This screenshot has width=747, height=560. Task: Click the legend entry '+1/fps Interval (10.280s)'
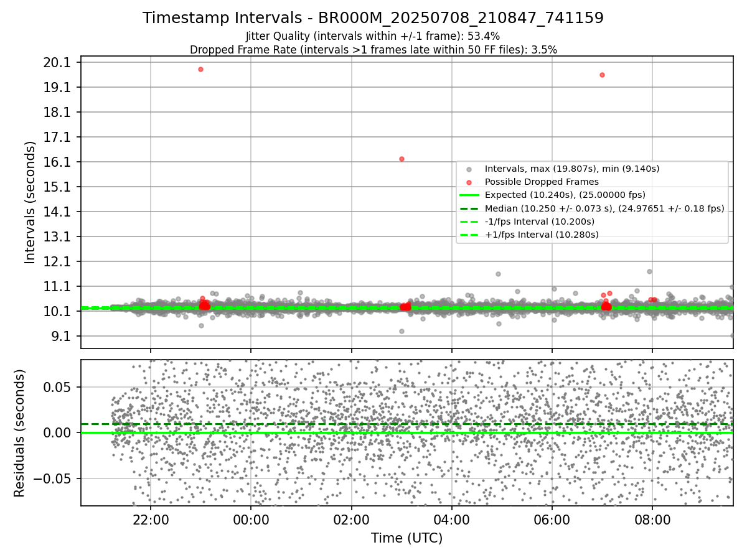pyautogui.click(x=542, y=235)
